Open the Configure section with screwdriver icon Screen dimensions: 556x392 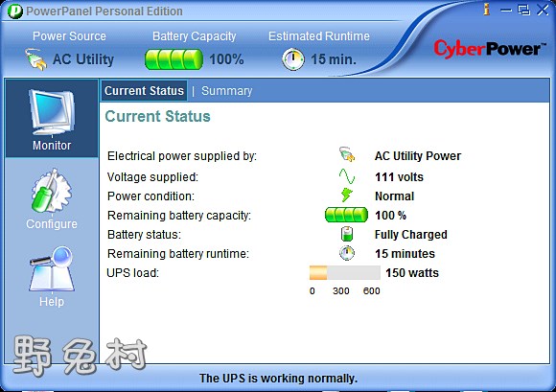click(x=52, y=198)
